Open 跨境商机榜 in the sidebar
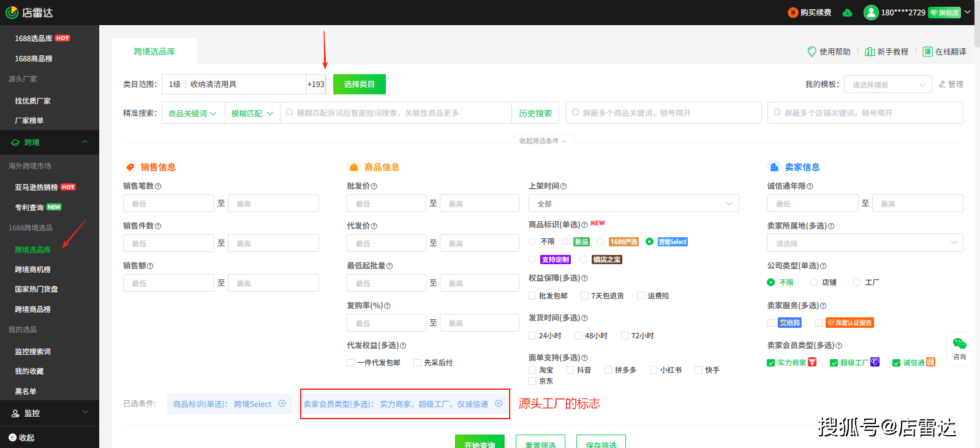980x448 pixels. point(32,270)
